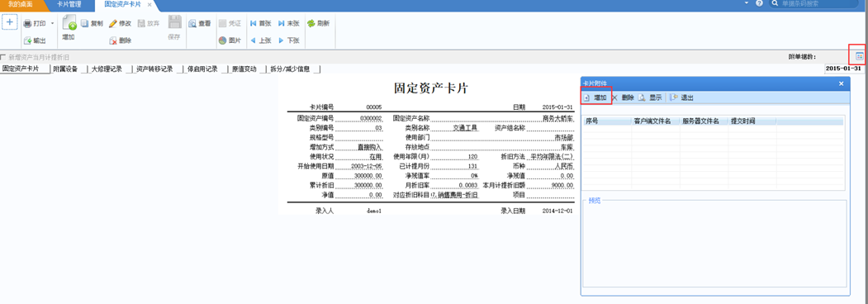Click the 修改 edit pencil icon
Screen dimensions: 868x304
pyautogui.click(x=113, y=24)
